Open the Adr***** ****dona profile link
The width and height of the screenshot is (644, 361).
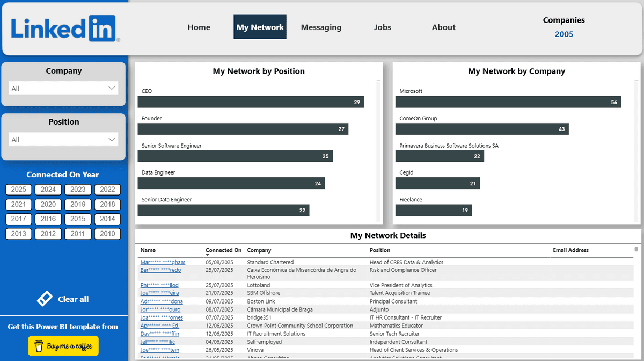click(162, 301)
